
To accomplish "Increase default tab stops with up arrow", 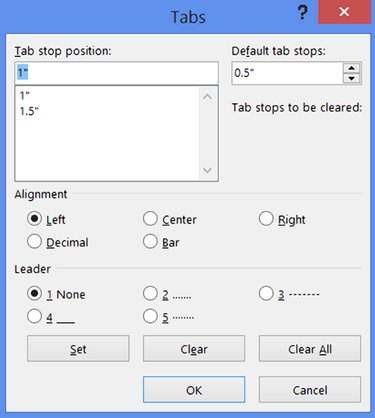I will click(x=351, y=68).
